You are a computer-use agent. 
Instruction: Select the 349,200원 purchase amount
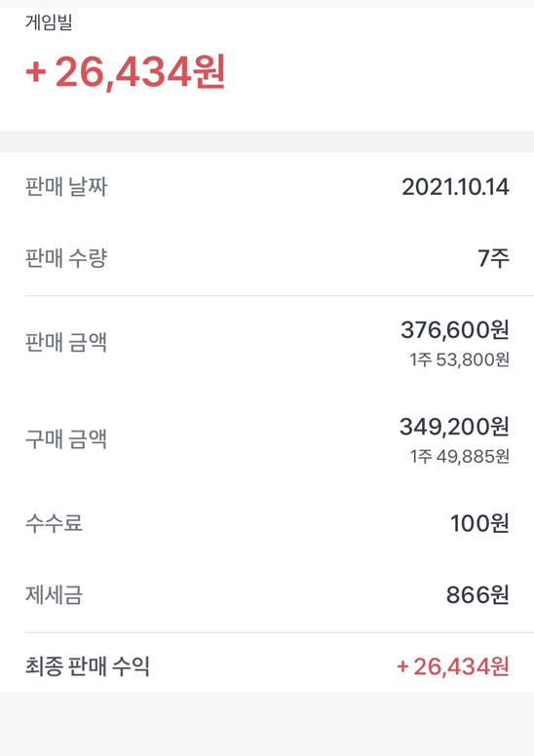454,427
